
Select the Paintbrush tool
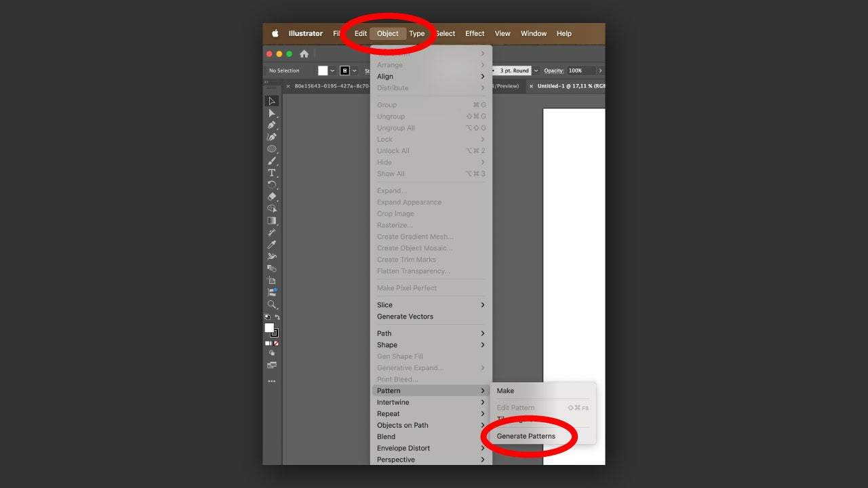point(272,161)
